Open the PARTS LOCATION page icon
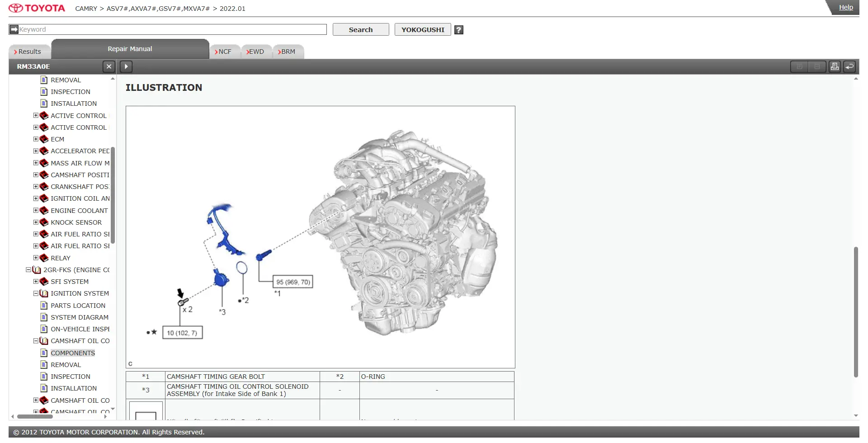The width and height of the screenshot is (868, 443). (x=44, y=306)
